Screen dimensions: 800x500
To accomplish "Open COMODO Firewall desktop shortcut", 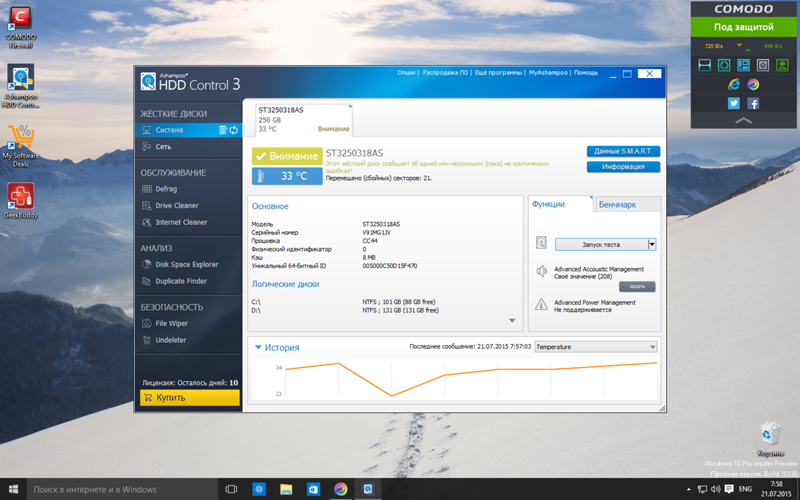I will 20,28.
